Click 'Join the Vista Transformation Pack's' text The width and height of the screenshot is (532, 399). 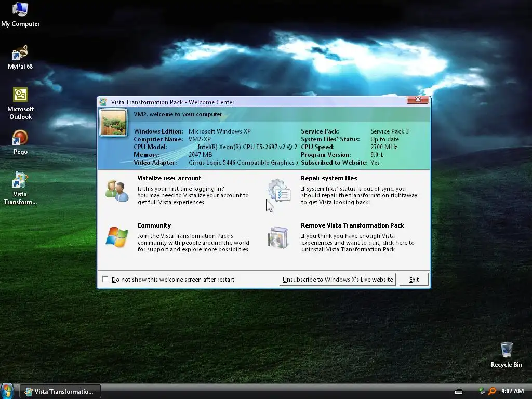point(185,236)
